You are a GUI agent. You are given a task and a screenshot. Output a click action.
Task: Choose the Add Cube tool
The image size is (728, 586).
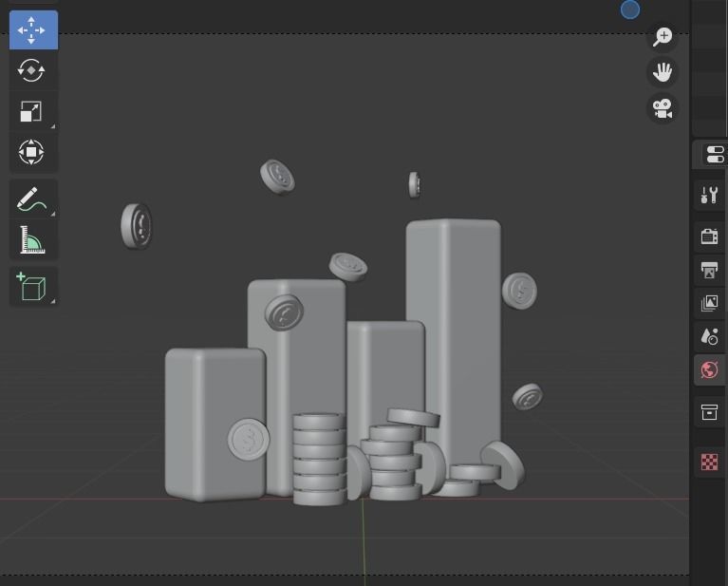point(33,286)
